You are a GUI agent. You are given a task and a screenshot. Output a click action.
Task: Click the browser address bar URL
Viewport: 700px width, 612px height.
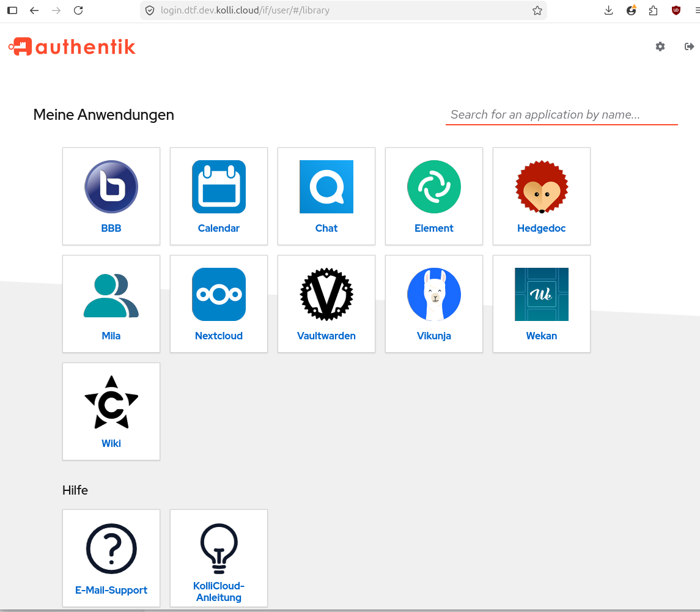click(x=245, y=10)
